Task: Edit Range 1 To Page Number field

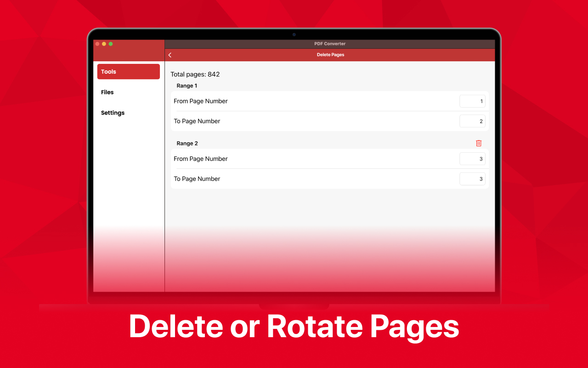Action: point(472,121)
